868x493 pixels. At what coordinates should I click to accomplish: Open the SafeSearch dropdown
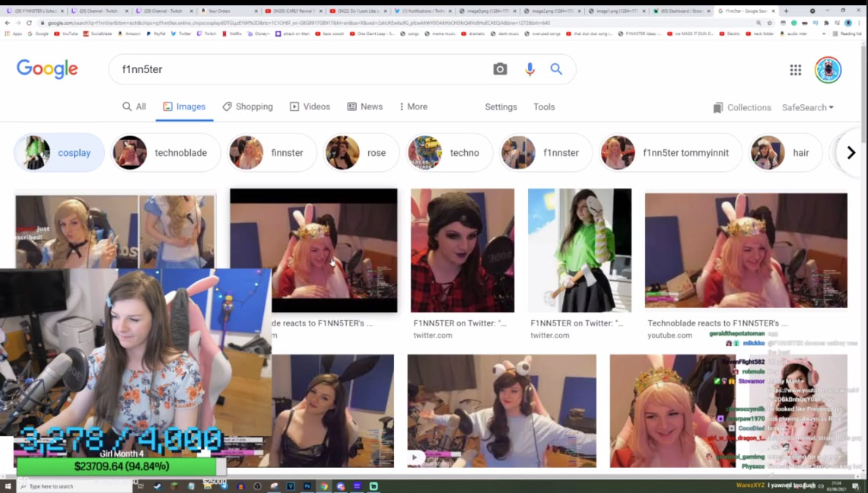[808, 107]
